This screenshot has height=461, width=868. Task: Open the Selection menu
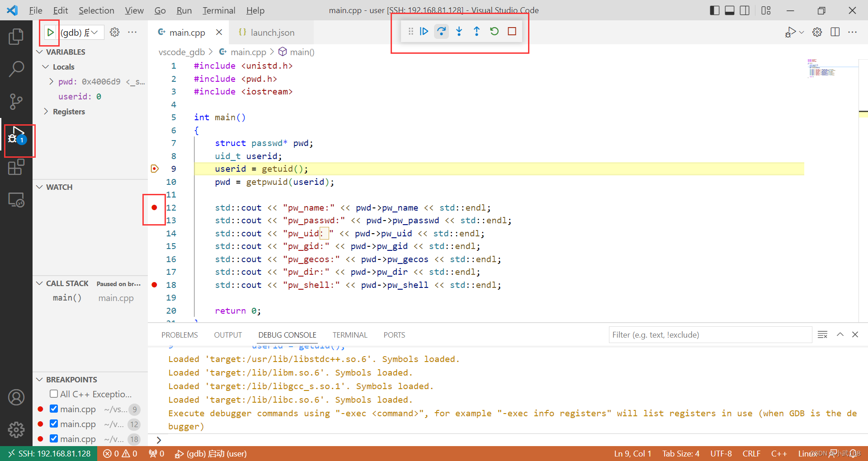coord(96,10)
